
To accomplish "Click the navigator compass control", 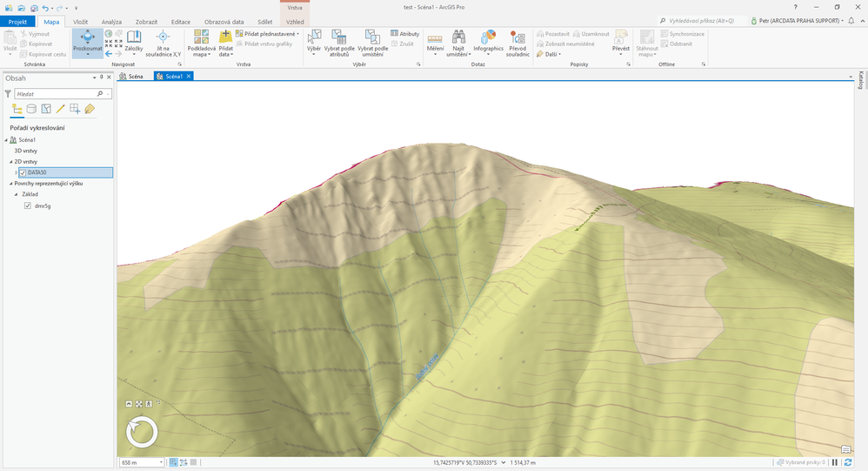I will [142, 433].
